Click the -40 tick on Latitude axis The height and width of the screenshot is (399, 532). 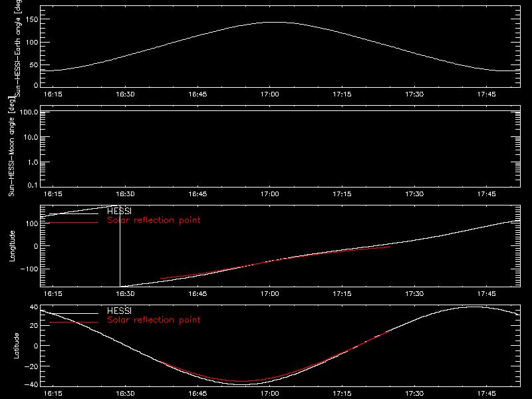click(31, 384)
